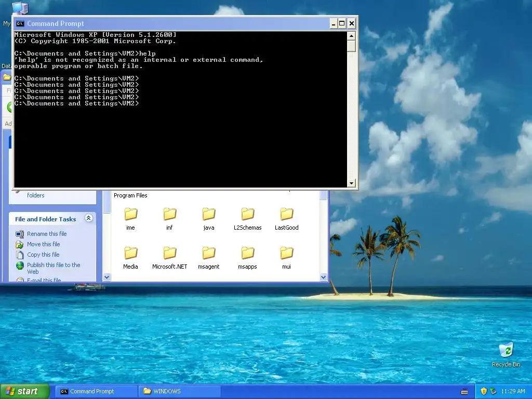Open the msapps folder
This screenshot has height=399, width=532.
[x=247, y=258]
